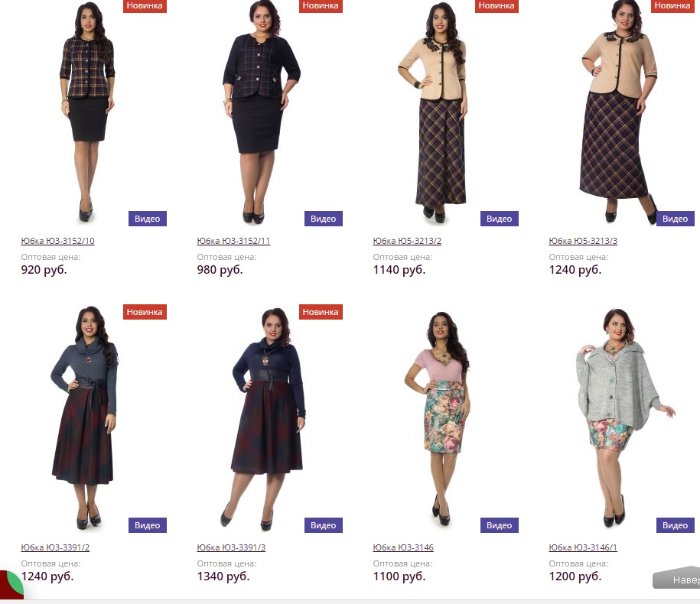700x604 pixels.
Task: Click the back-to-top Наверх button
Action: (677, 579)
